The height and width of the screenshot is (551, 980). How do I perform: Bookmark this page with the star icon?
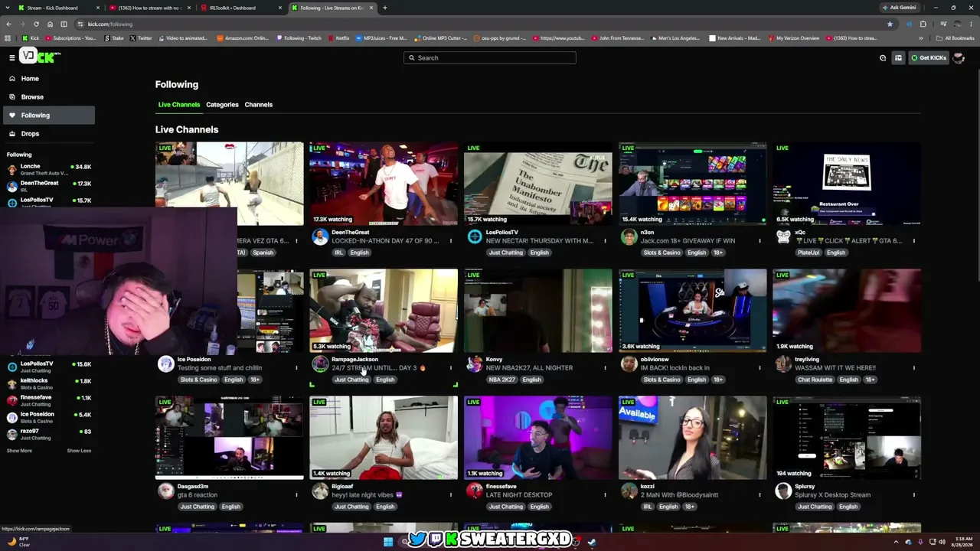tap(890, 24)
